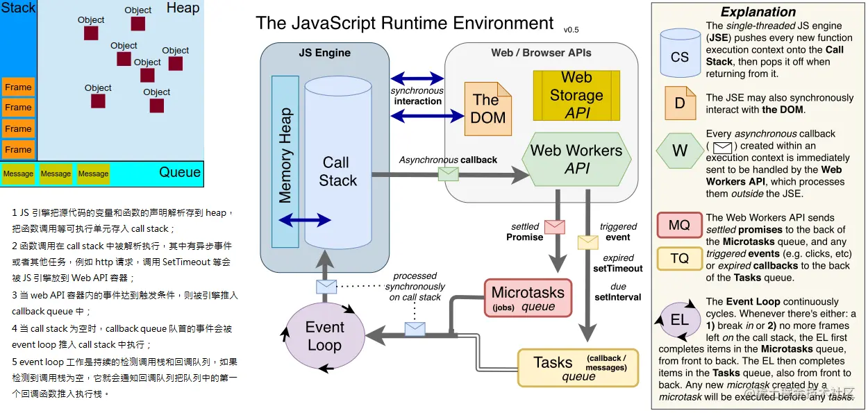Click the yellow envelope beside triggered event
Screen dimensions: 868x413
click(588, 242)
